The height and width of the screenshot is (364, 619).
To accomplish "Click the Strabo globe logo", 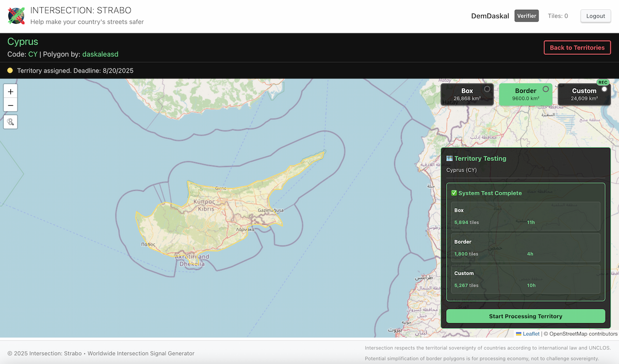I will (x=16, y=15).
